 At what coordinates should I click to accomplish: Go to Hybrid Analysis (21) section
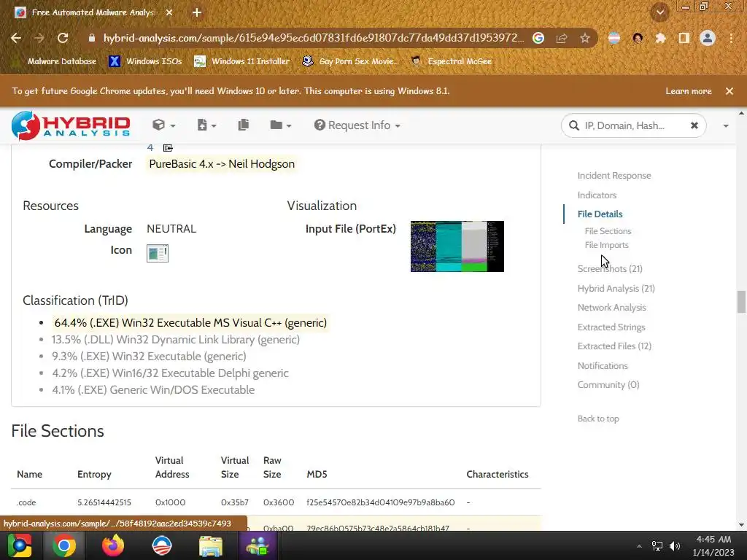coord(616,288)
